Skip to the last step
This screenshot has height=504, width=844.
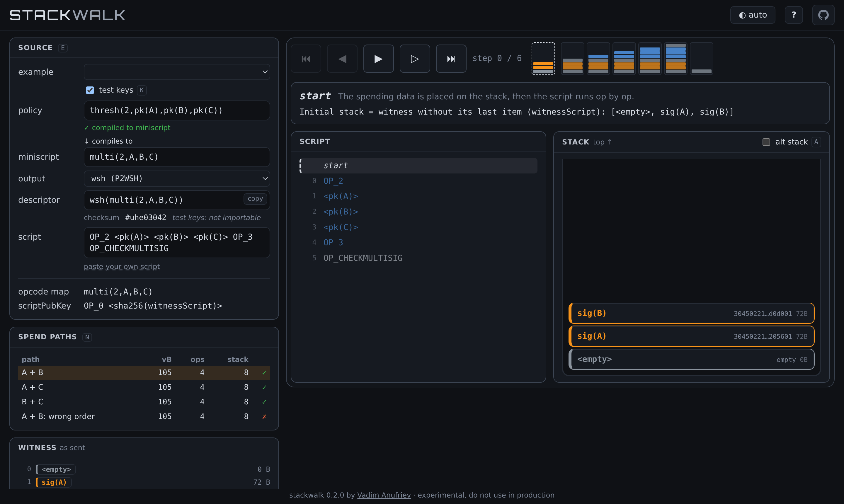(x=451, y=59)
